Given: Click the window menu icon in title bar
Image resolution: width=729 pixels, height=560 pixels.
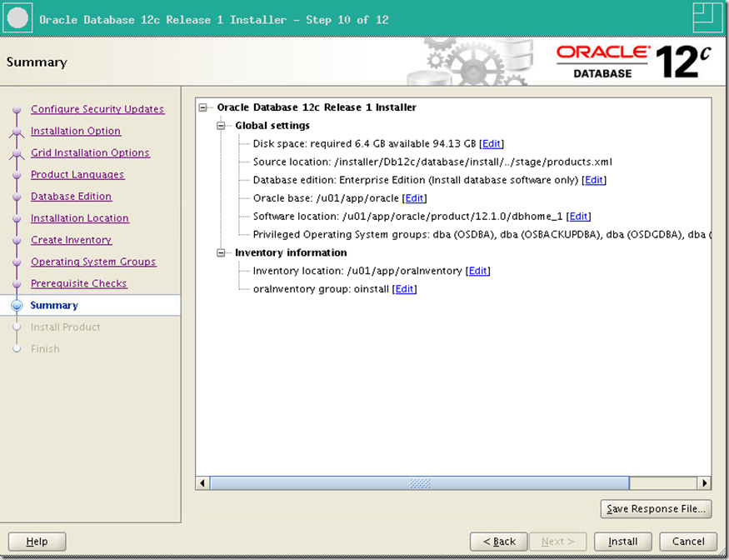Looking at the screenshot, I should 17,18.
